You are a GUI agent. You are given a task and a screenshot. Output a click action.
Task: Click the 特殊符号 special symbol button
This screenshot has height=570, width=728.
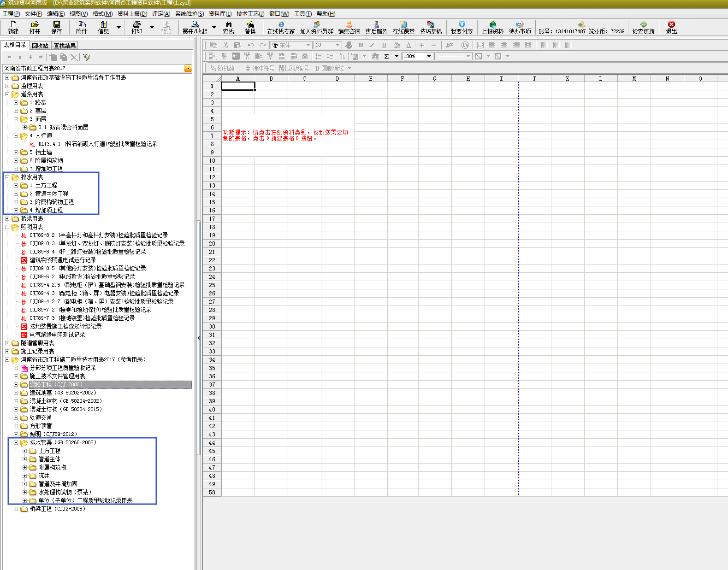click(260, 68)
